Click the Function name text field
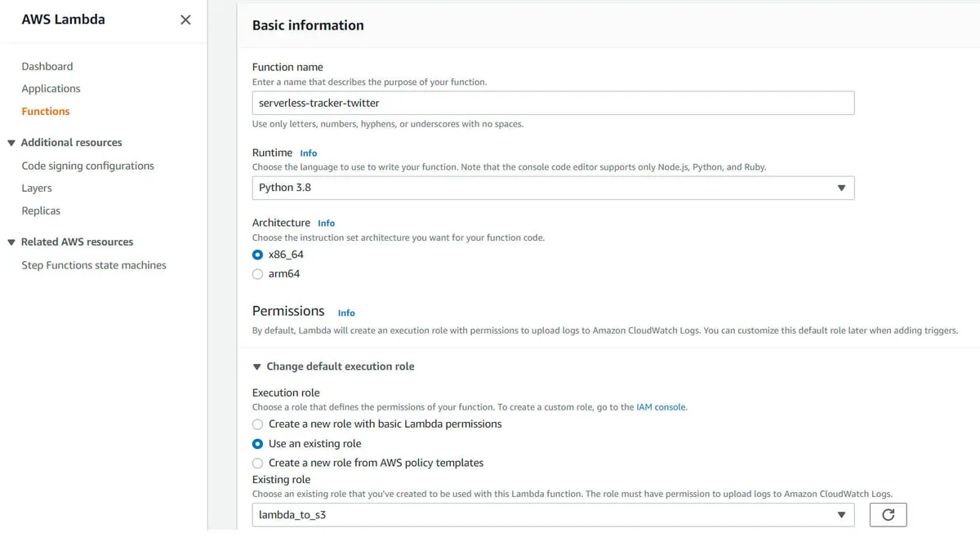The height and width of the screenshot is (546, 980). coord(553,103)
